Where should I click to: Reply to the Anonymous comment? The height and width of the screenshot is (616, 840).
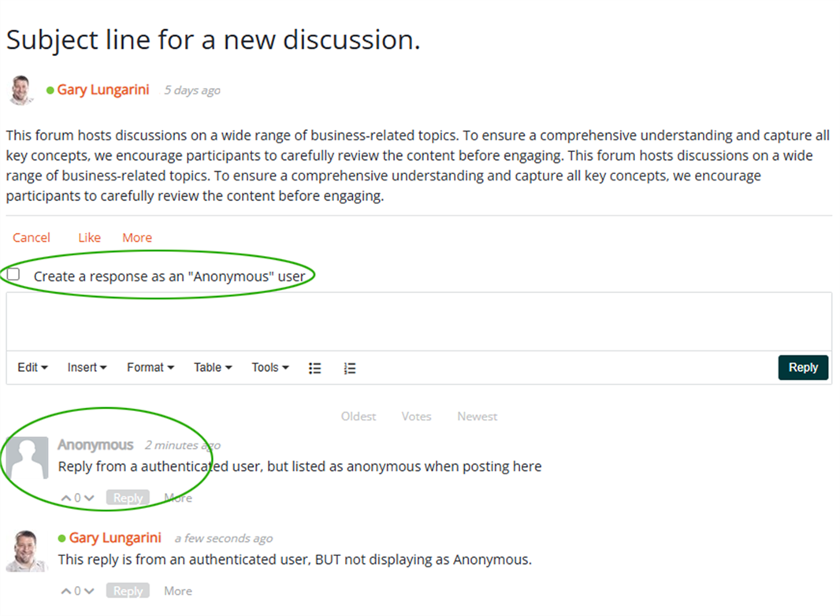pos(128,498)
